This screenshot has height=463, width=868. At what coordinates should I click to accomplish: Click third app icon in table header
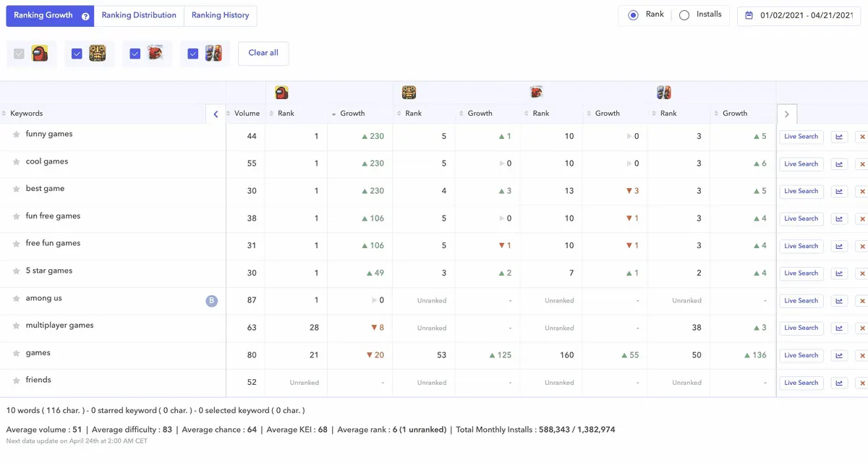(537, 93)
